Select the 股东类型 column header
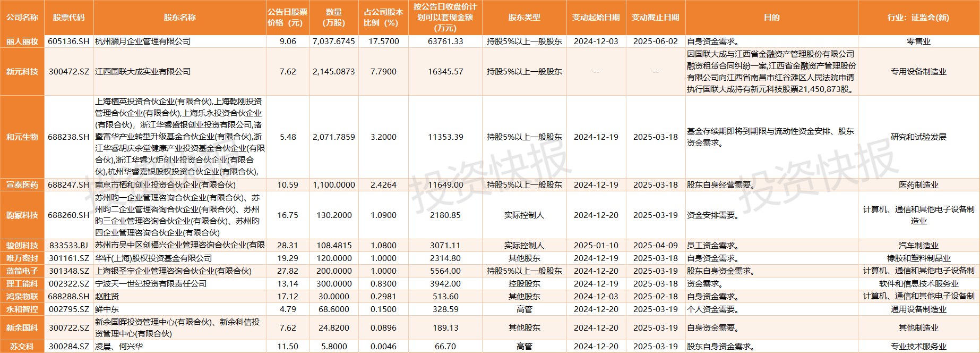Image resolution: width=980 pixels, height=353 pixels. pos(524,18)
